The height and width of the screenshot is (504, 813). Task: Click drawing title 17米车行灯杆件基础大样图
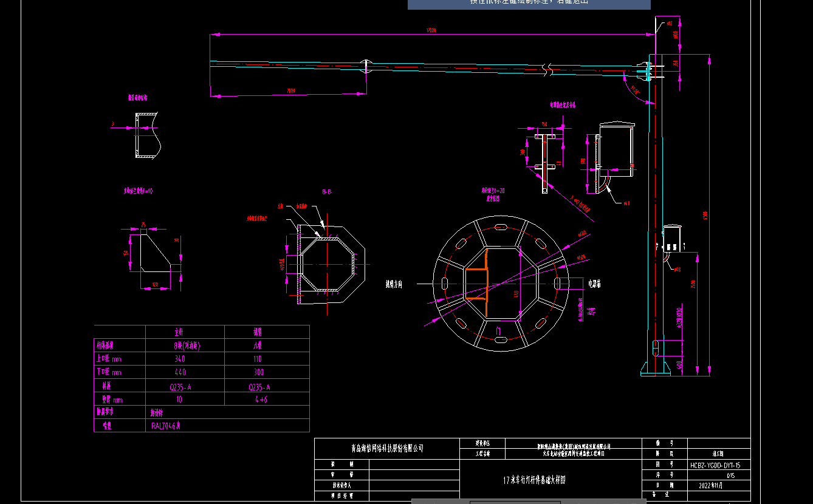[535, 480]
